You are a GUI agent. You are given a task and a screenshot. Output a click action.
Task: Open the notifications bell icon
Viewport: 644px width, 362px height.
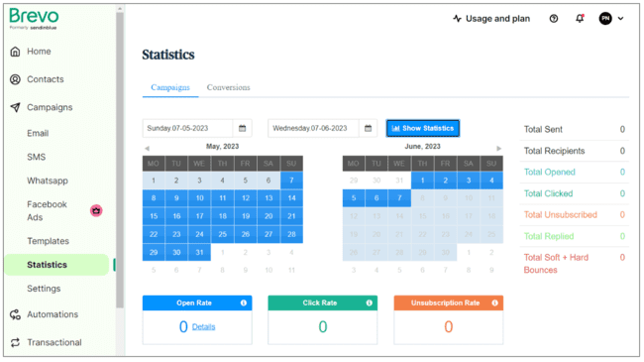tap(580, 19)
